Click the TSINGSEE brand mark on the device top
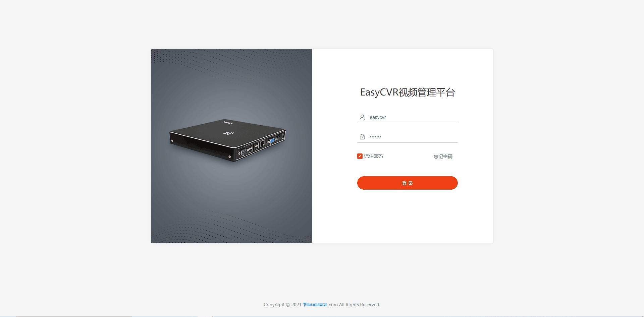Viewport: 644px width, 317px height. tap(228, 123)
